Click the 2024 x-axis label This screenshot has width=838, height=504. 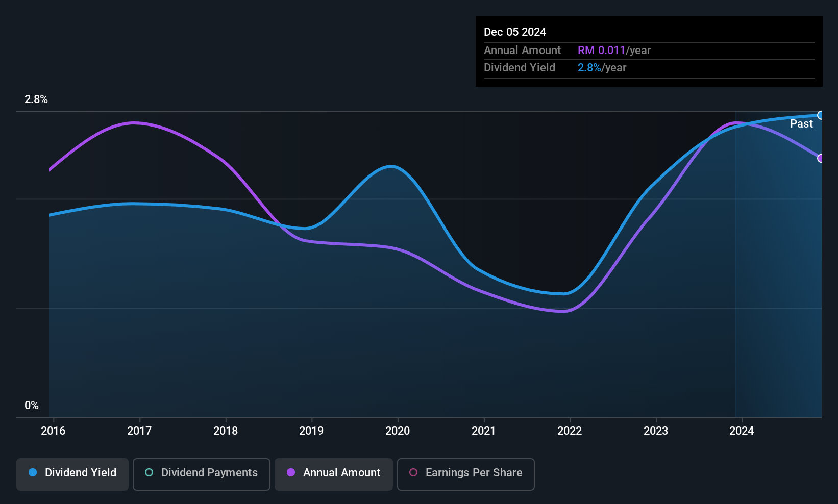742,431
